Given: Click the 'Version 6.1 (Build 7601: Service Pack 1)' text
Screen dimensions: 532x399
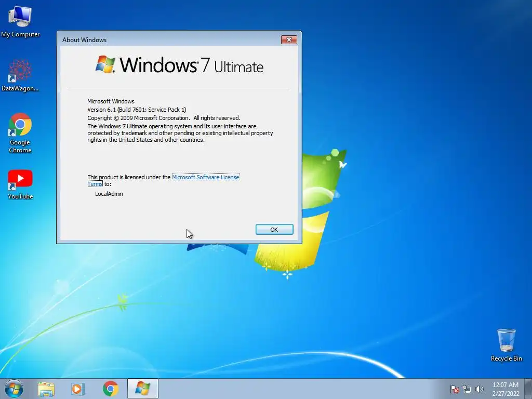Looking at the screenshot, I should coord(137,110).
